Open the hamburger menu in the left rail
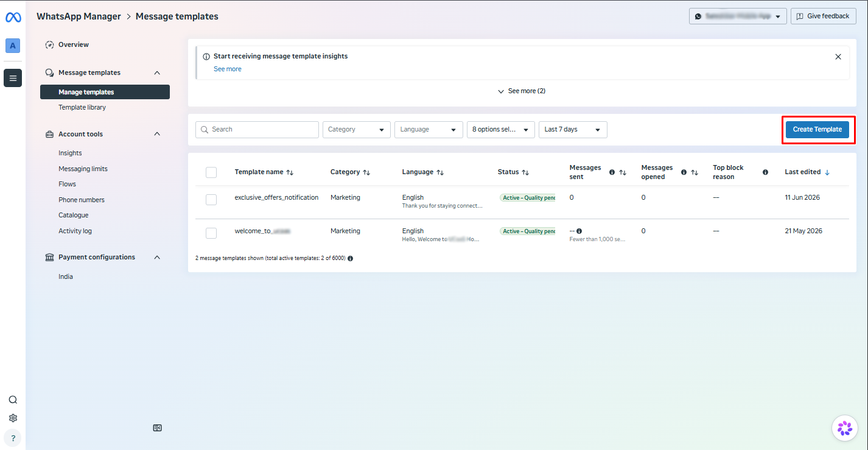 (x=13, y=78)
